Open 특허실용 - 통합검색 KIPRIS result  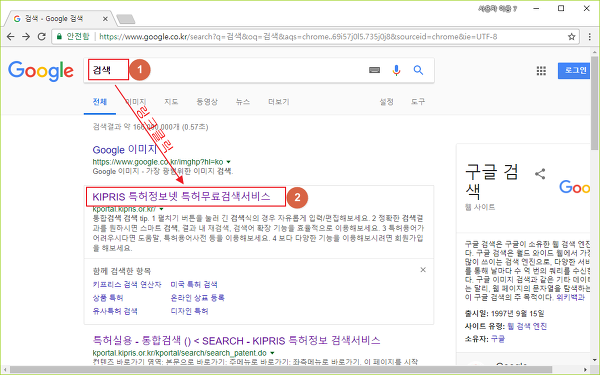(x=236, y=341)
